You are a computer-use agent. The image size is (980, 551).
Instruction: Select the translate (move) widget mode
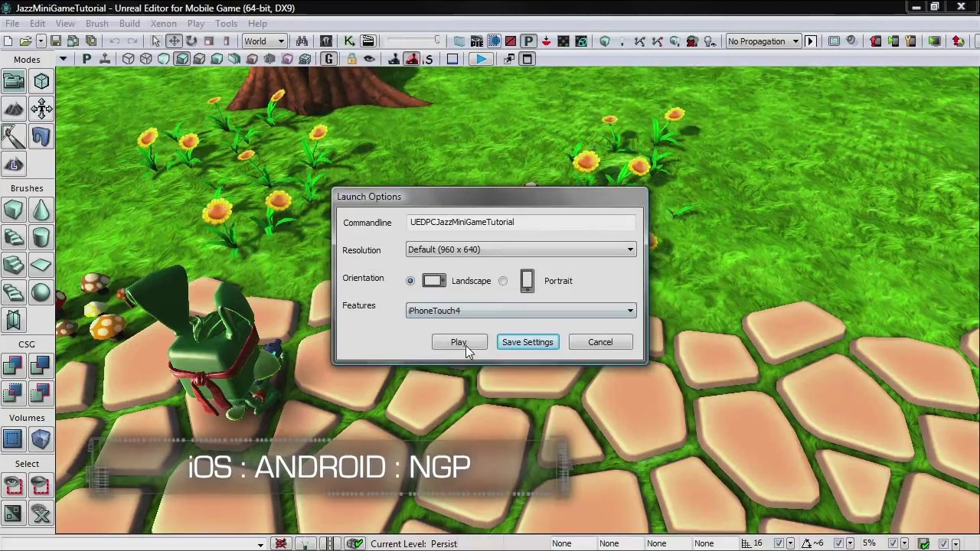pos(174,41)
